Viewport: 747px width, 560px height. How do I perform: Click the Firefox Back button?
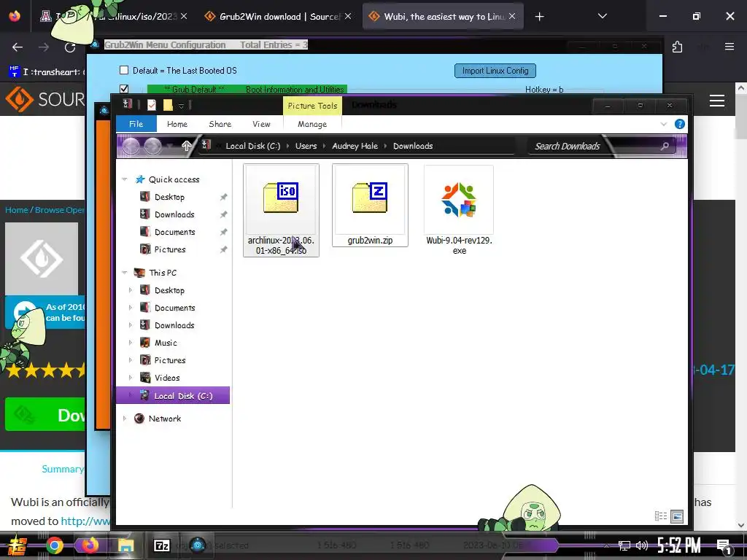click(x=18, y=47)
